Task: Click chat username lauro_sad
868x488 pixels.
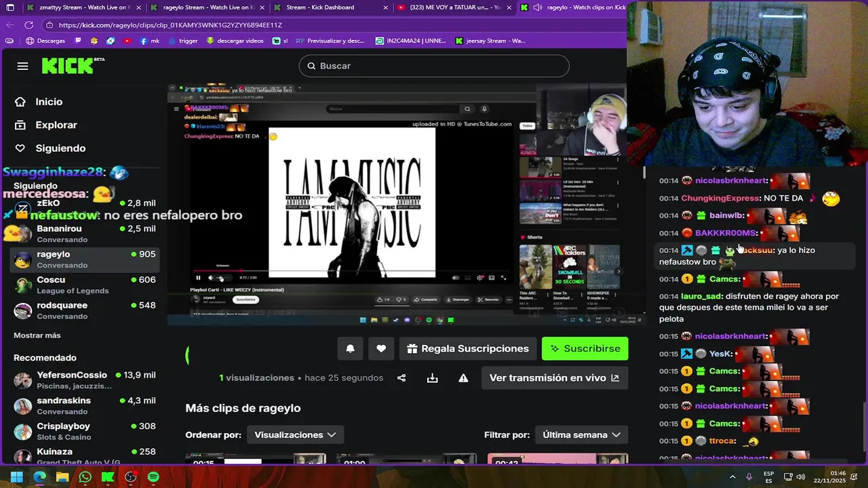Action: [x=701, y=296]
